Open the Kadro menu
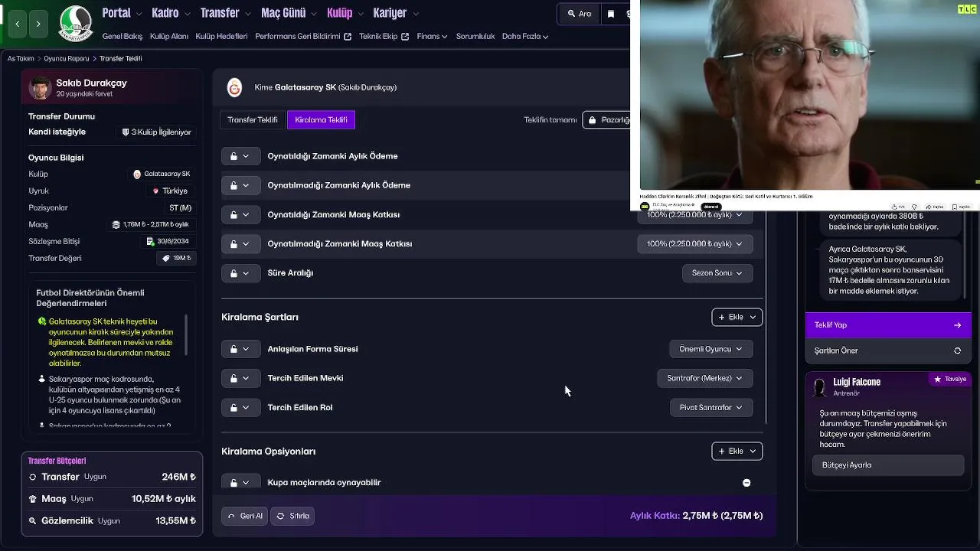The height and width of the screenshot is (551, 980). click(171, 13)
